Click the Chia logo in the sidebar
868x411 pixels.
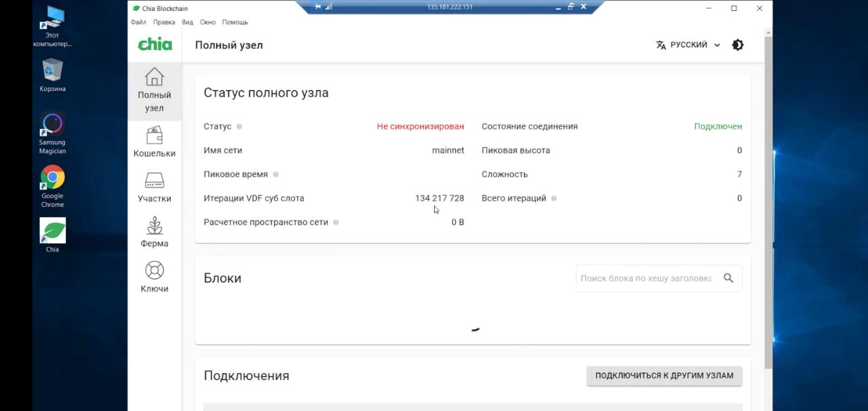click(x=155, y=44)
